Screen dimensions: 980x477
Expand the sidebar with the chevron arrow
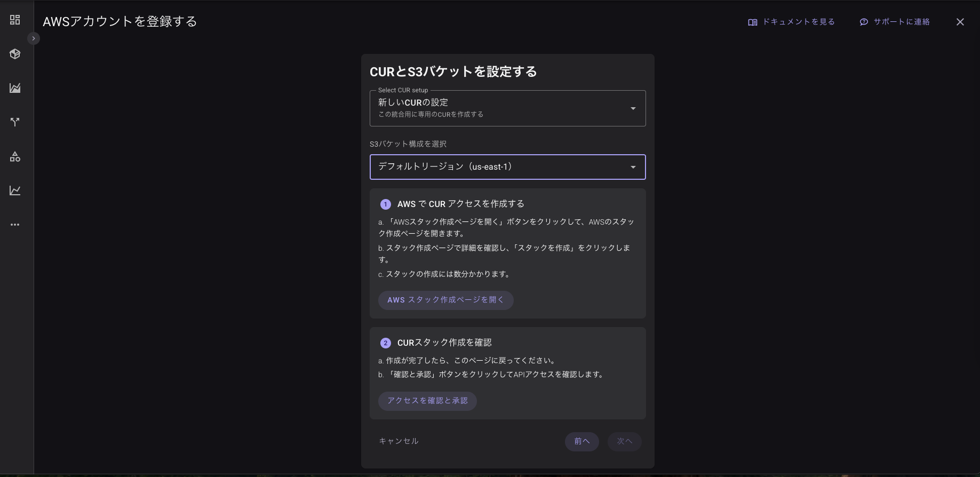(x=34, y=38)
